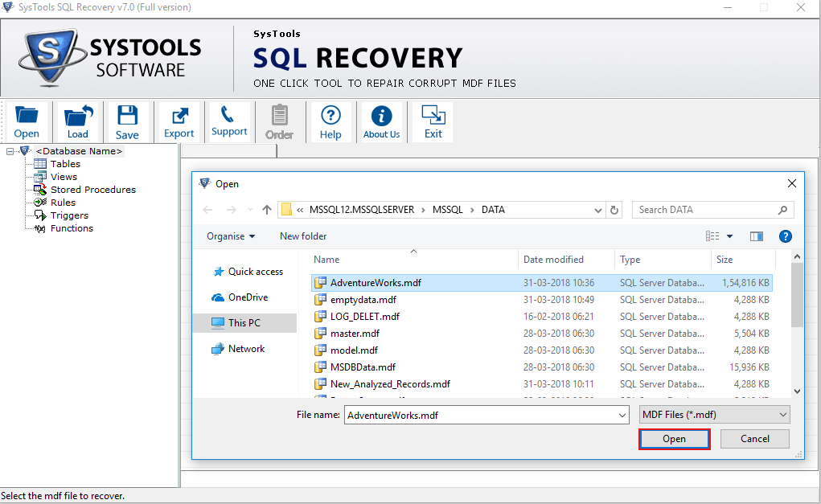The height and width of the screenshot is (504, 821).
Task: Select the Tables tree item
Action: pos(65,164)
